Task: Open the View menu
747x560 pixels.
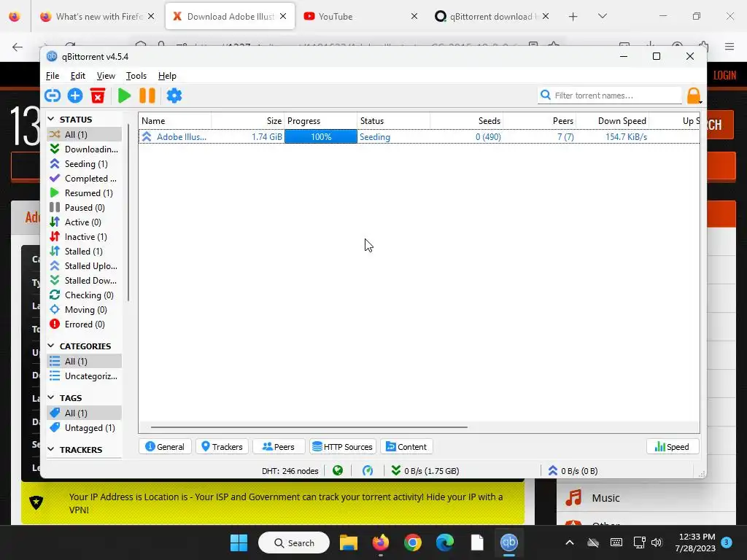Action: pos(106,76)
